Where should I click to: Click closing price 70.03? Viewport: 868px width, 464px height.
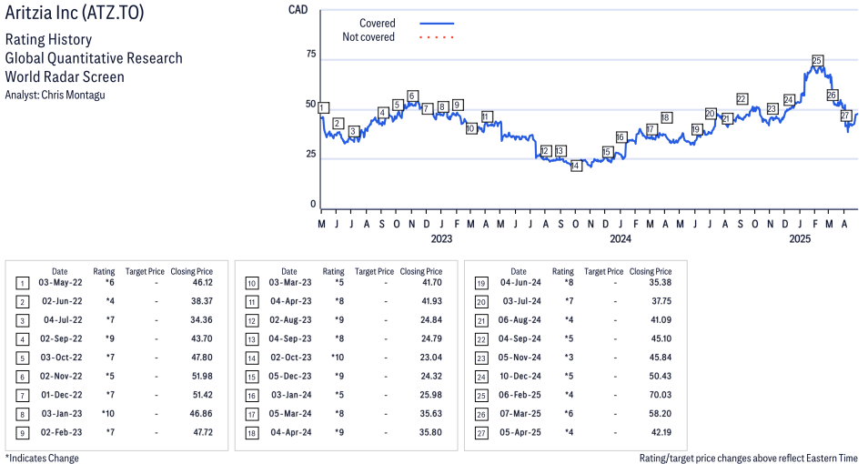tap(661, 395)
